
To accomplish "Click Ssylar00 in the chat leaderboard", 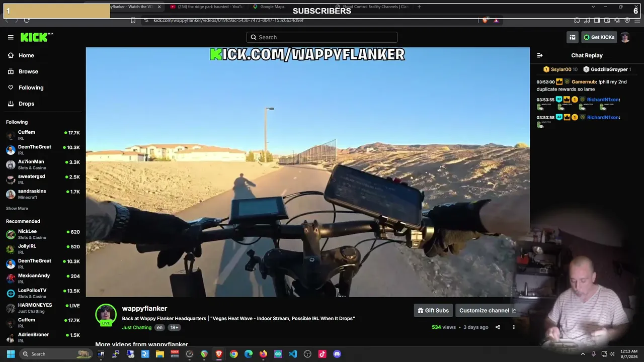I will click(561, 69).
